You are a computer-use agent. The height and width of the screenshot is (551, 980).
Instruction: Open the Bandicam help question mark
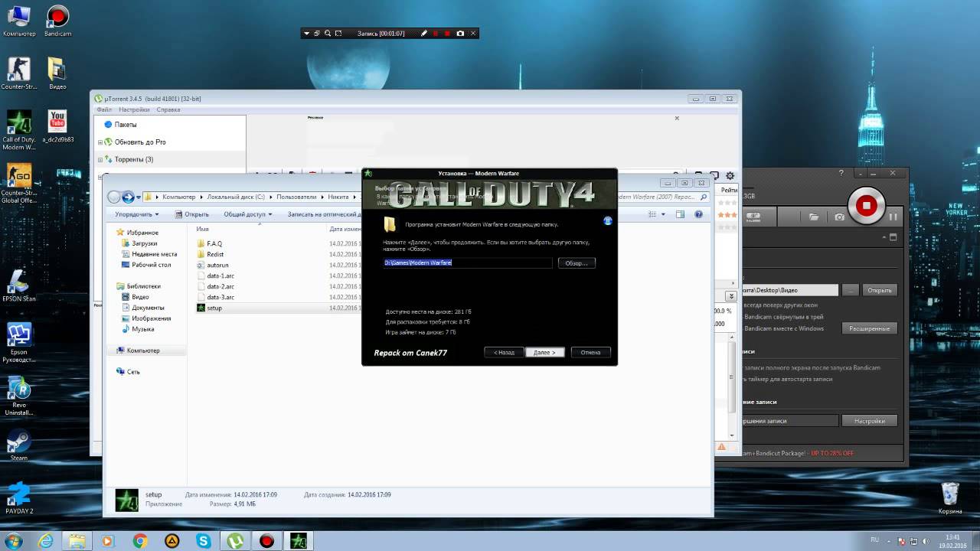point(841,175)
